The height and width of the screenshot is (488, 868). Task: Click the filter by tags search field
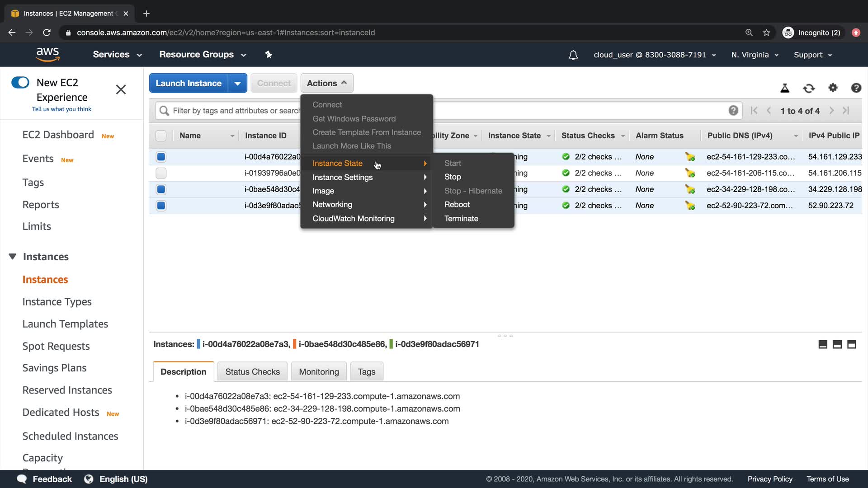[x=235, y=111]
